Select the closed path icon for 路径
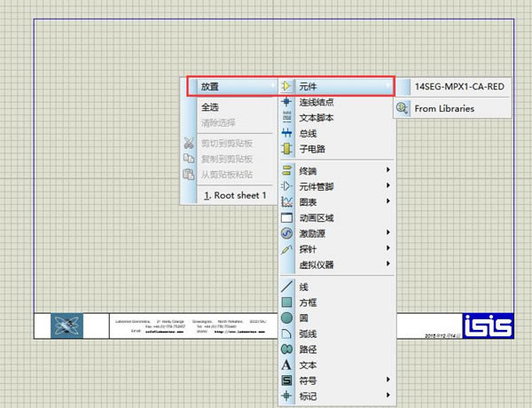This screenshot has height=408, width=532. 286,349
